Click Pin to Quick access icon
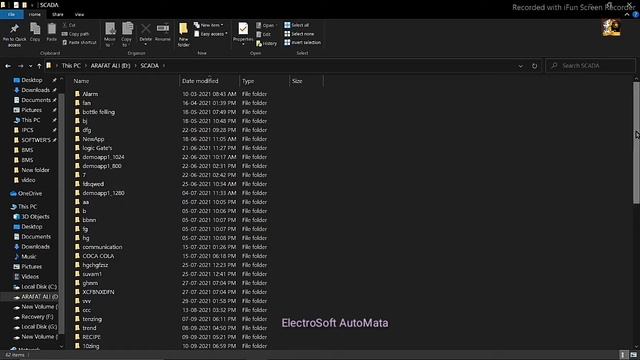Viewport: 640px width, 360px height. 14,35
